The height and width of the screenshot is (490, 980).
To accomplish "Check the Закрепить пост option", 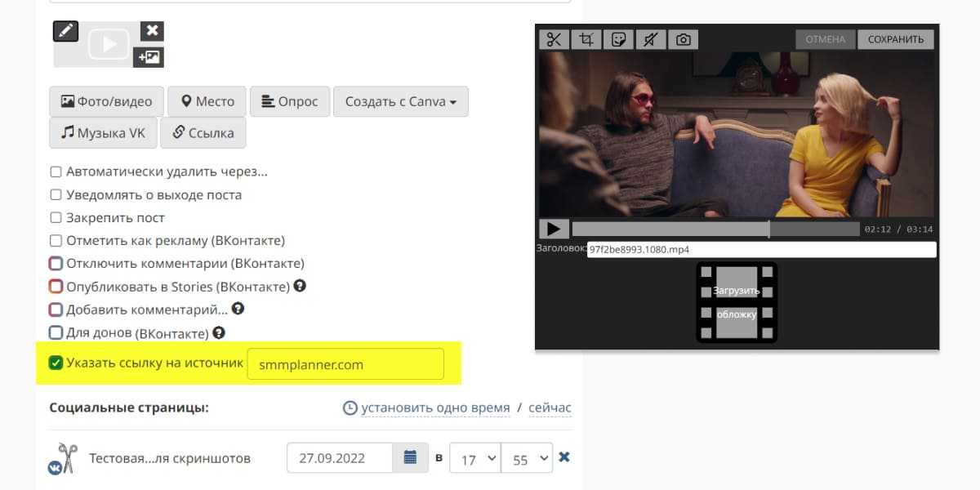I will pos(56,218).
